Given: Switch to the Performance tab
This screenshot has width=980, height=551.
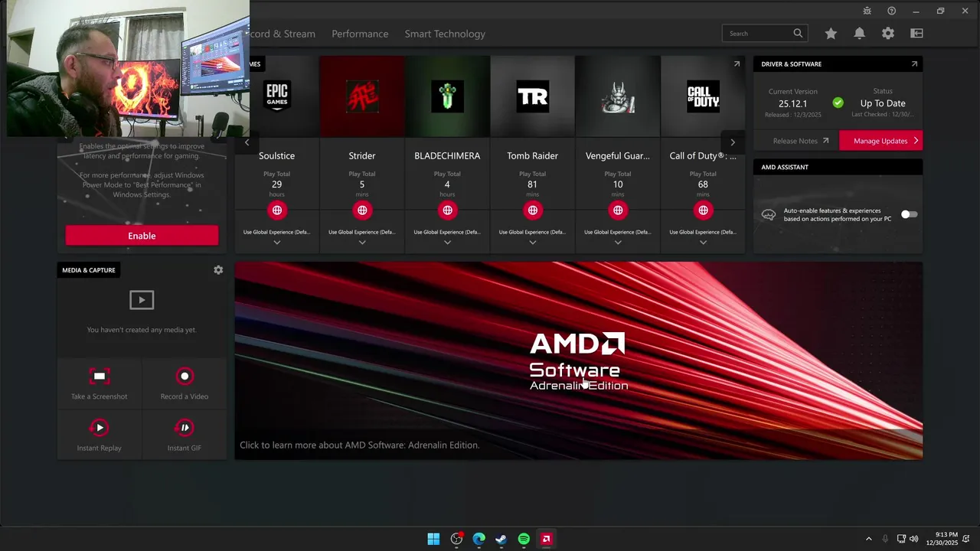Looking at the screenshot, I should 360,34.
